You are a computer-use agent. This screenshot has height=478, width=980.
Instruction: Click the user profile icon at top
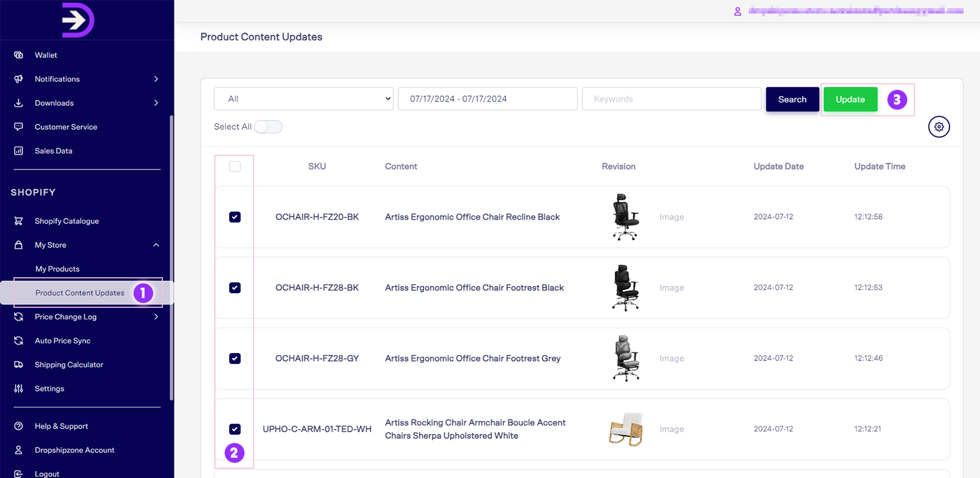pyautogui.click(x=737, y=11)
